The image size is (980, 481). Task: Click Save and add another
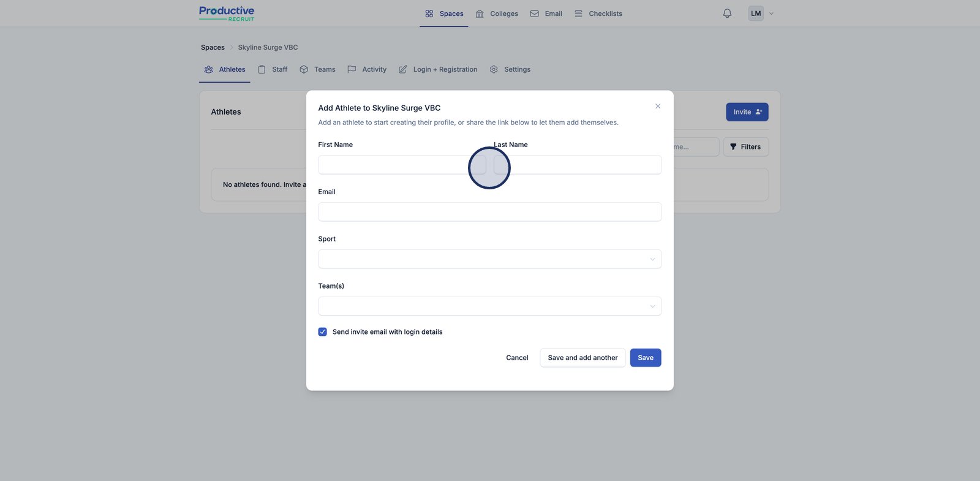tap(582, 358)
